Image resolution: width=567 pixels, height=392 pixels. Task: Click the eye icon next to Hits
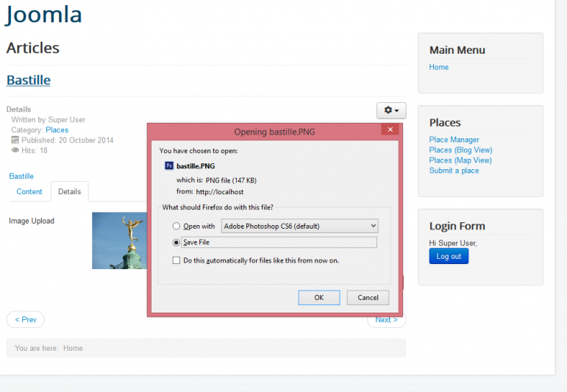coord(15,150)
